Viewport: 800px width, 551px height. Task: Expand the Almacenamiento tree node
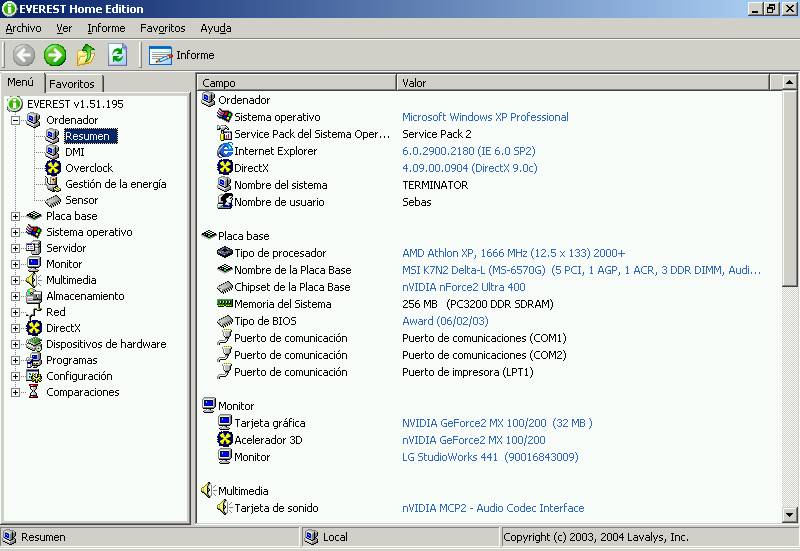pyautogui.click(x=15, y=296)
